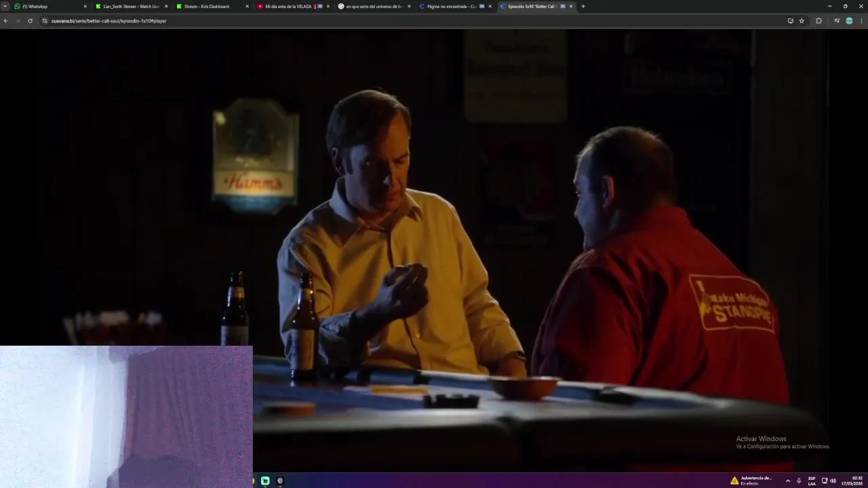Switch to the Página no encontrada tab

454,6
